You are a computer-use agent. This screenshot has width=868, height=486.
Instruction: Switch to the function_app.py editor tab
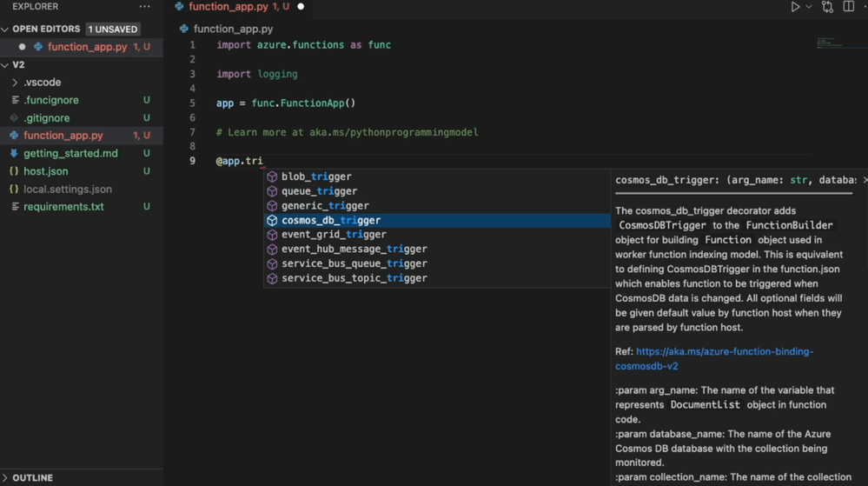coord(228,7)
